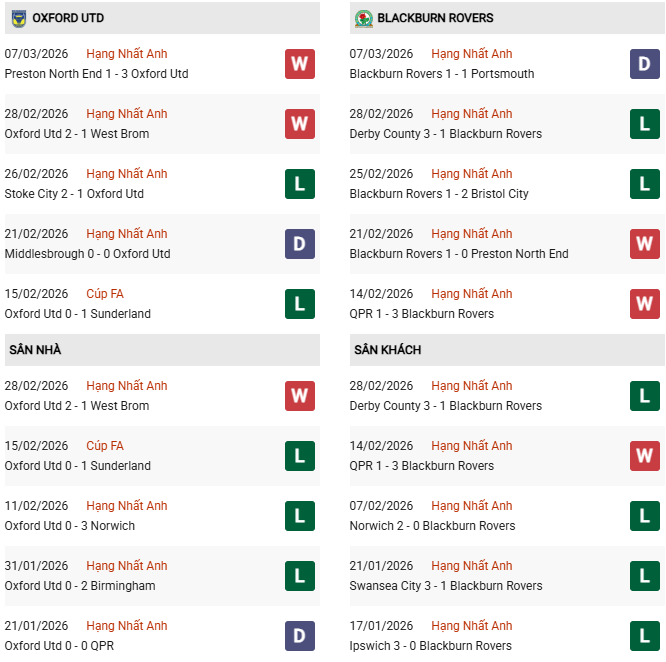The width and height of the screenshot is (666, 662).
Task: Select the Sân Nhà section header
Action: (35, 350)
